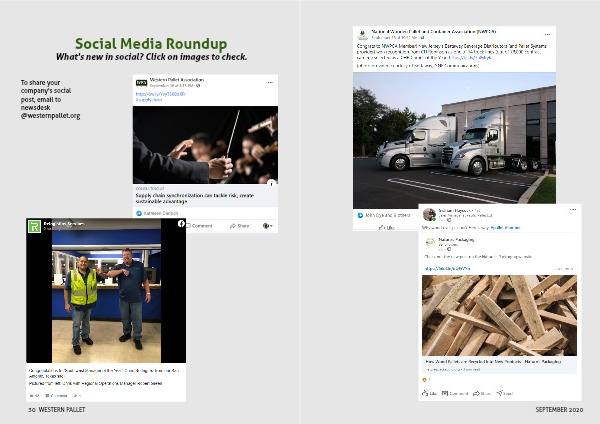This screenshot has width=600, height=424.
Task: Click the green R company logo icon
Action: [x=34, y=226]
